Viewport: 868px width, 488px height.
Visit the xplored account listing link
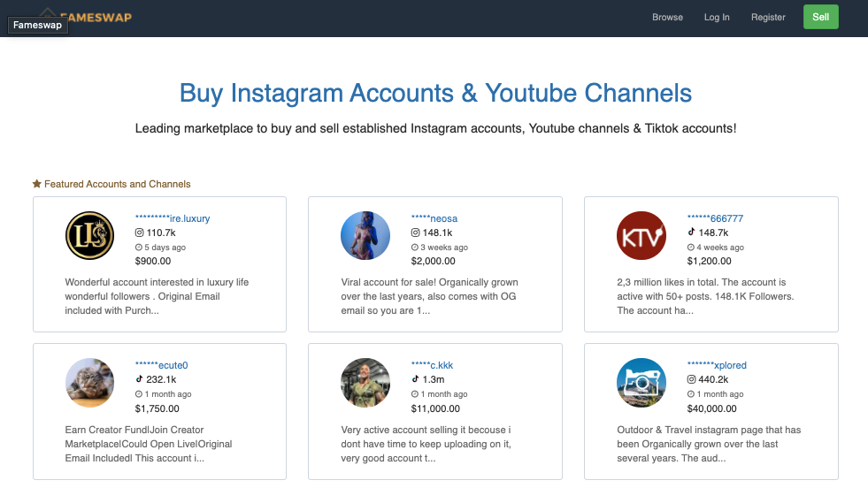tap(717, 365)
